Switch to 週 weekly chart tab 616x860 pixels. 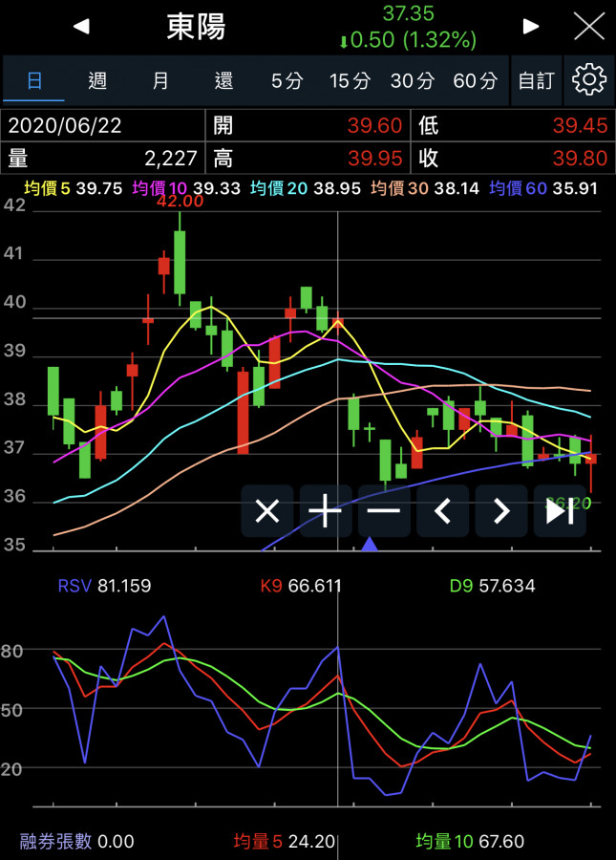[x=97, y=80]
